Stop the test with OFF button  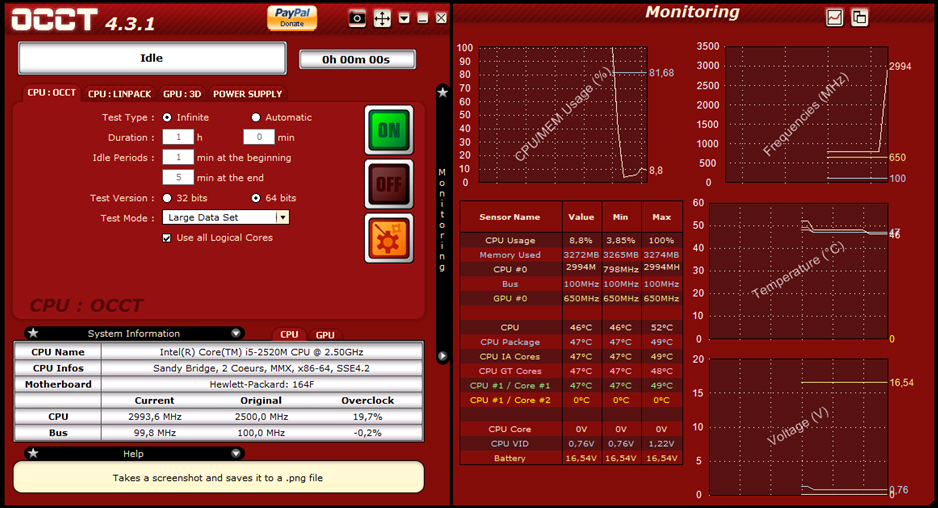click(389, 184)
